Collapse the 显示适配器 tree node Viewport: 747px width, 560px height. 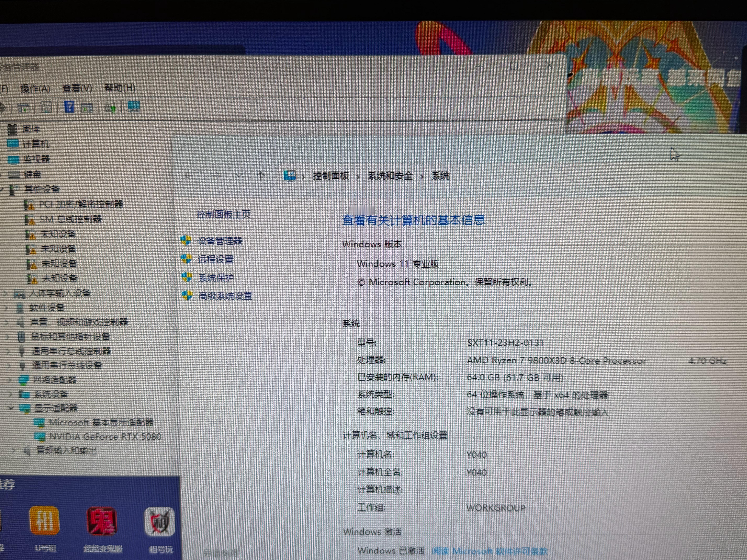11,408
